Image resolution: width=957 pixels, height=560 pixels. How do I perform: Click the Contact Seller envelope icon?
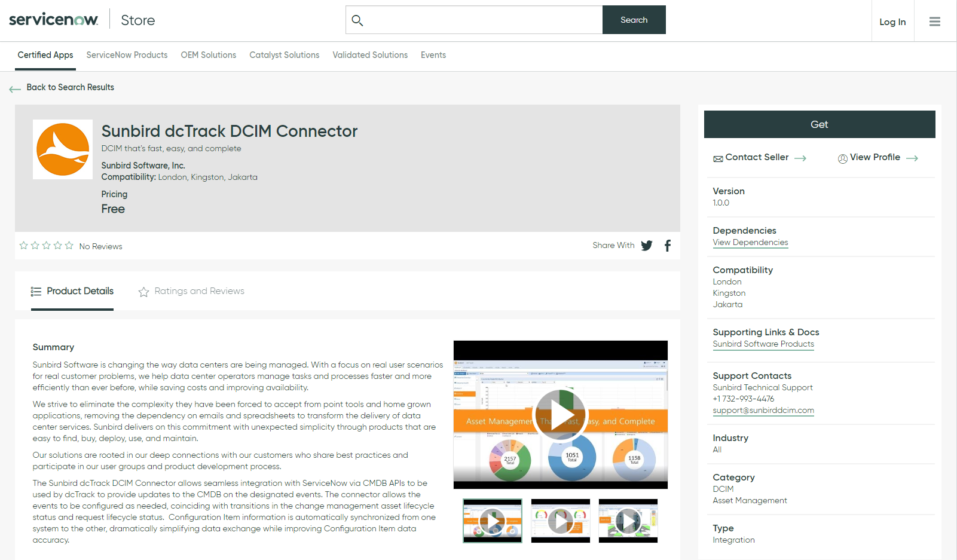coord(718,159)
